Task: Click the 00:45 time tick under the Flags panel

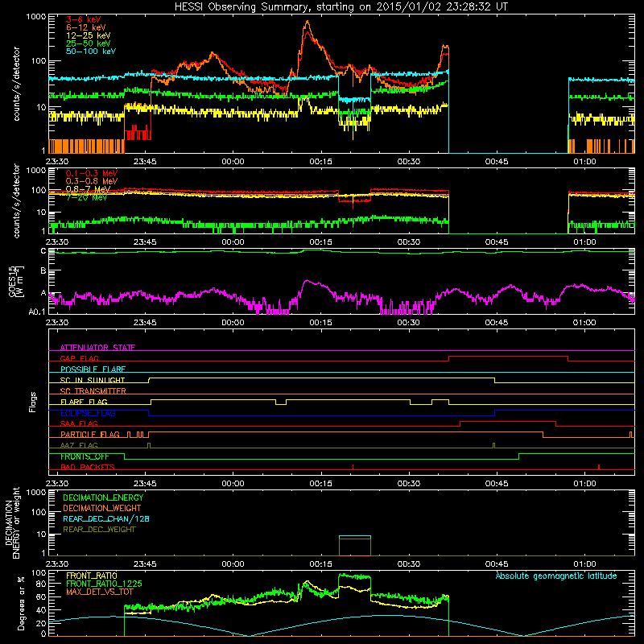Action: (496, 484)
